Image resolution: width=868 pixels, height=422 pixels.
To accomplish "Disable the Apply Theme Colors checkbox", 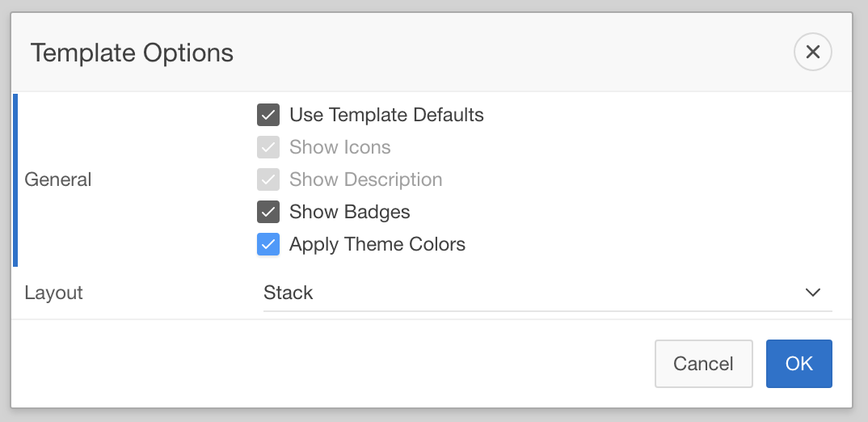I will (268, 244).
